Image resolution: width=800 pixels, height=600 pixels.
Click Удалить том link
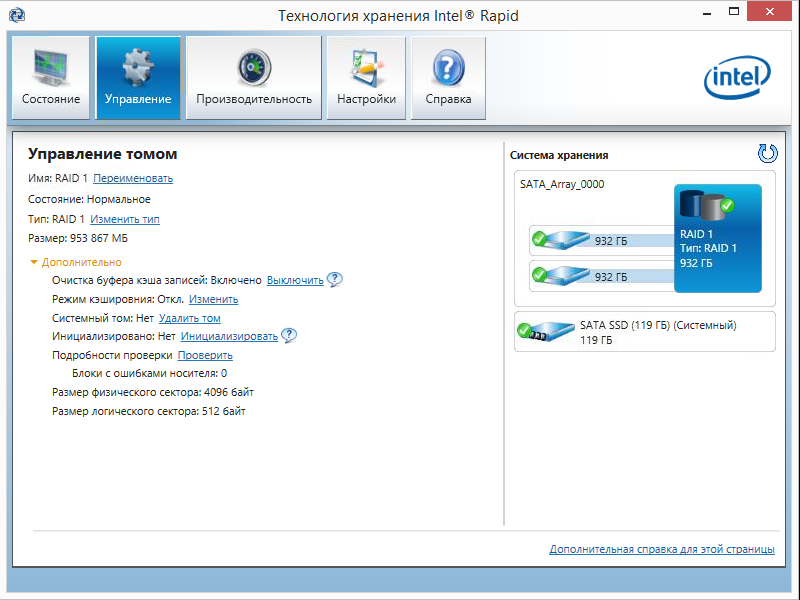pos(190,318)
